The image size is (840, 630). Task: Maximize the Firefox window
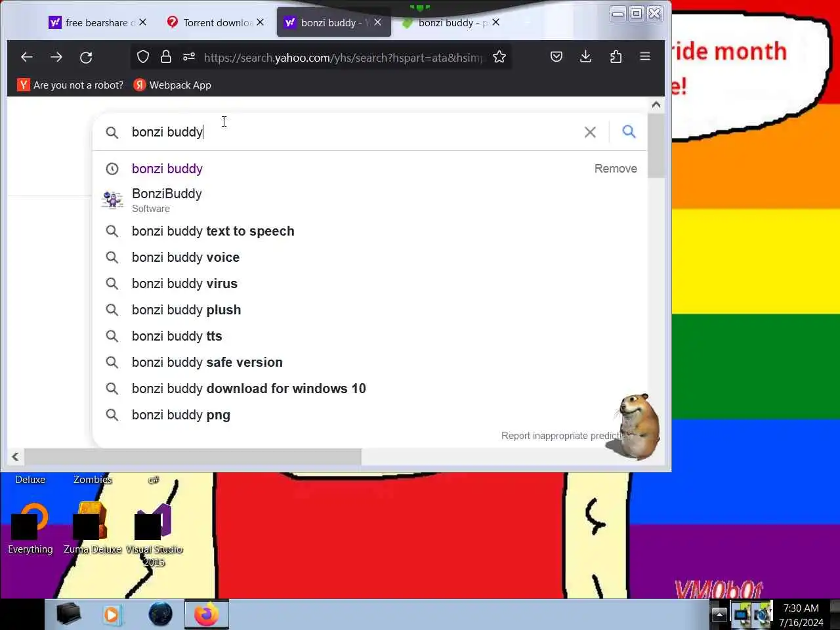pos(636,13)
